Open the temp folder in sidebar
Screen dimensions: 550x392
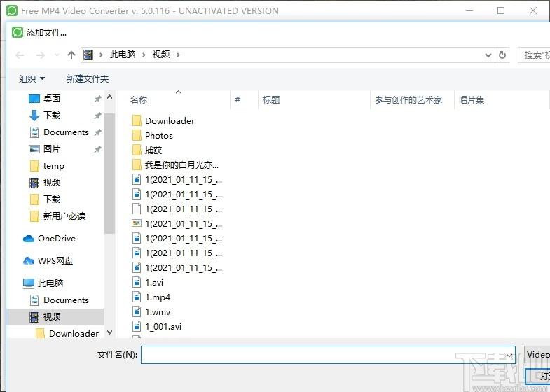[53, 166]
